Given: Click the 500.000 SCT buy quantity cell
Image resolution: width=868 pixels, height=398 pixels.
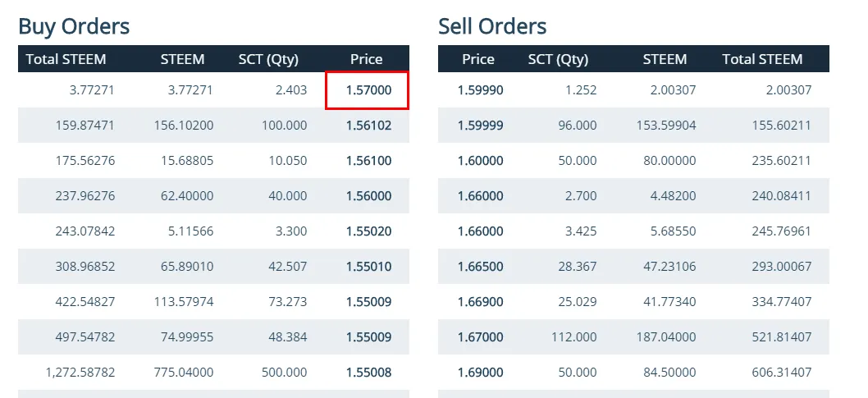Looking at the screenshot, I should (283, 373).
